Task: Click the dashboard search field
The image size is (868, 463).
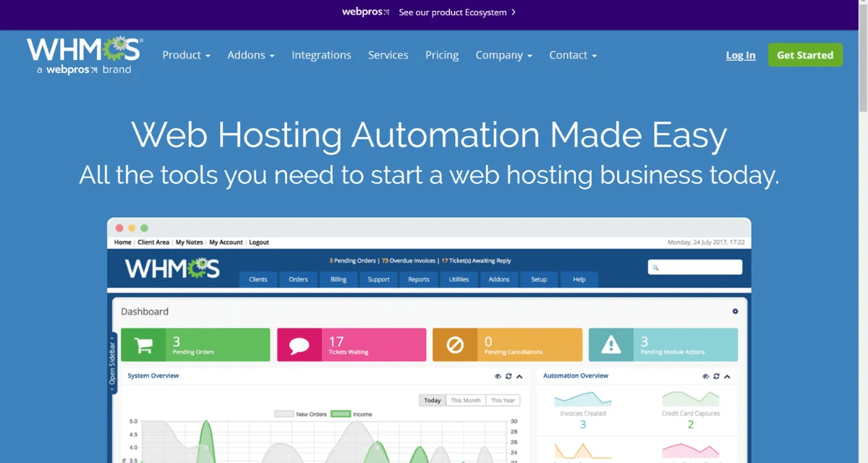Action: tap(695, 267)
